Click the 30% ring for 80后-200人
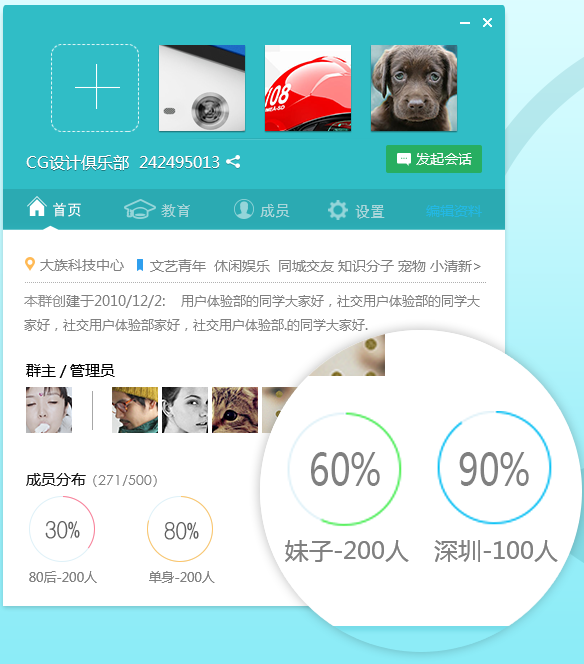 (62, 529)
